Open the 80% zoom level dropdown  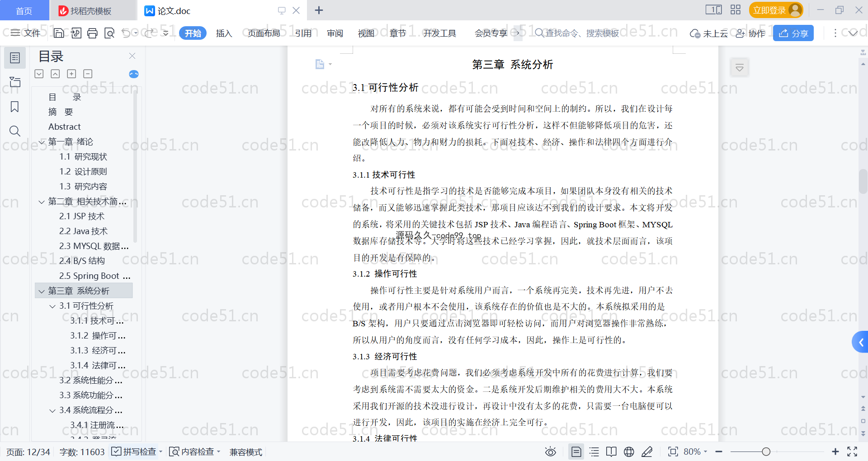(695, 452)
